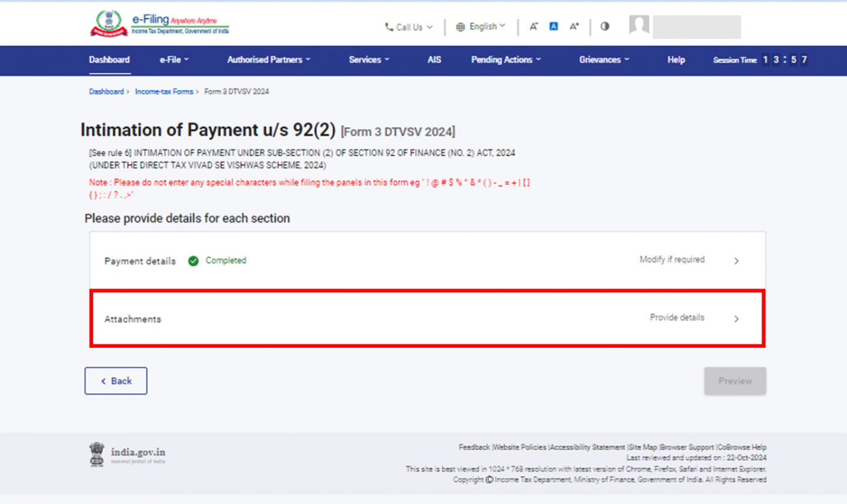Click the blue A default text size icon
This screenshot has width=847, height=504.
pyautogui.click(x=553, y=25)
